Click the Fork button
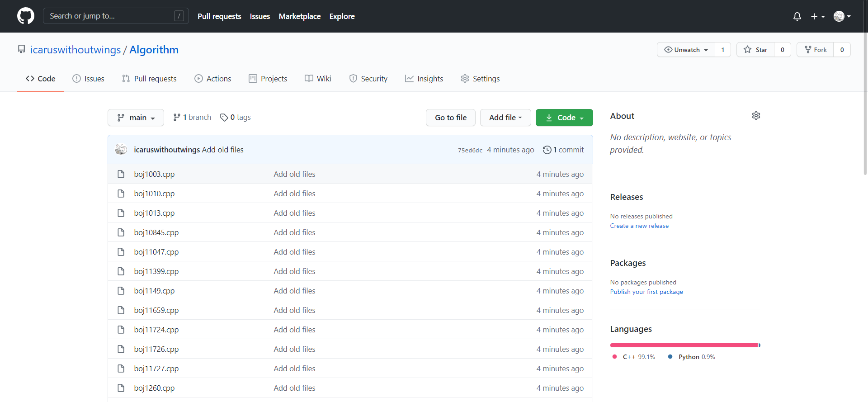868x402 pixels. [815, 50]
